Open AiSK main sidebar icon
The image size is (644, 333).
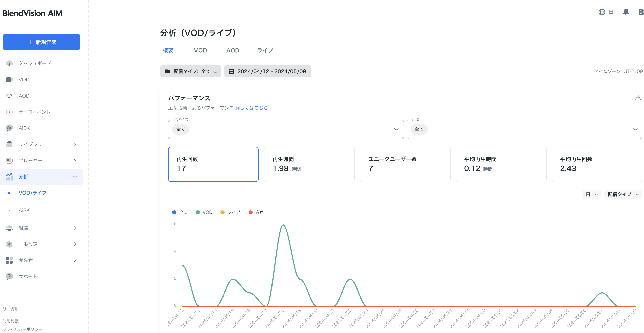[x=9, y=128]
